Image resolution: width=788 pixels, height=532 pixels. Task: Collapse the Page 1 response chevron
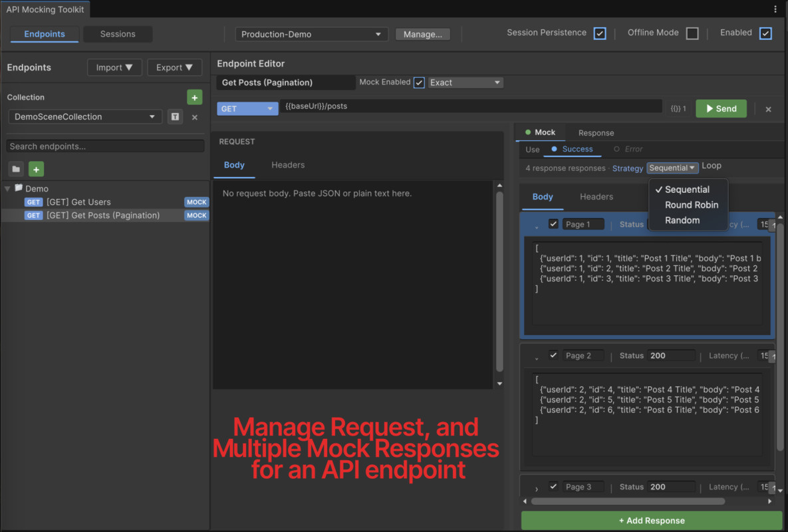coord(537,227)
